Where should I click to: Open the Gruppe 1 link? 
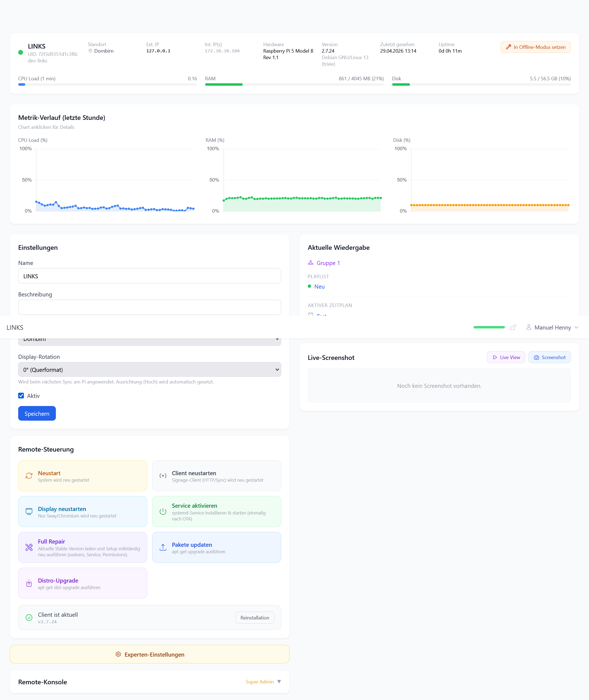(x=328, y=263)
